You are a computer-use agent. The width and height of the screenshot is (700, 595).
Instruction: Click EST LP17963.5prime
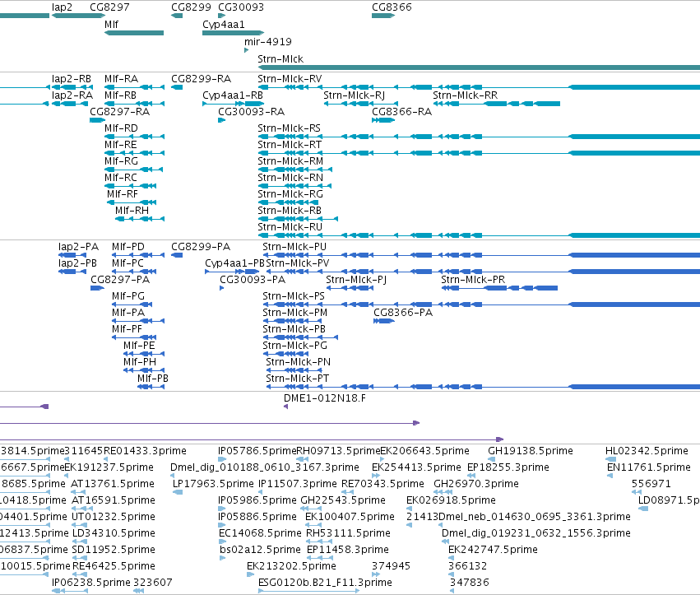tap(213, 484)
